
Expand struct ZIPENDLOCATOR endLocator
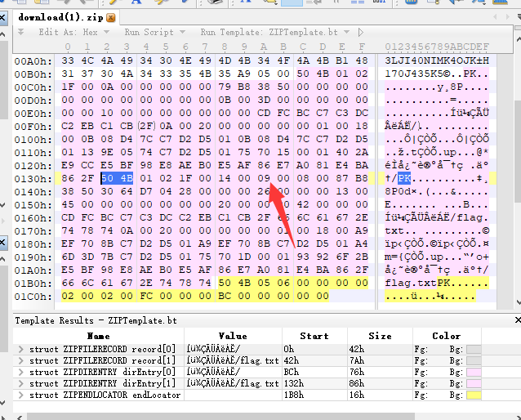tap(21, 395)
